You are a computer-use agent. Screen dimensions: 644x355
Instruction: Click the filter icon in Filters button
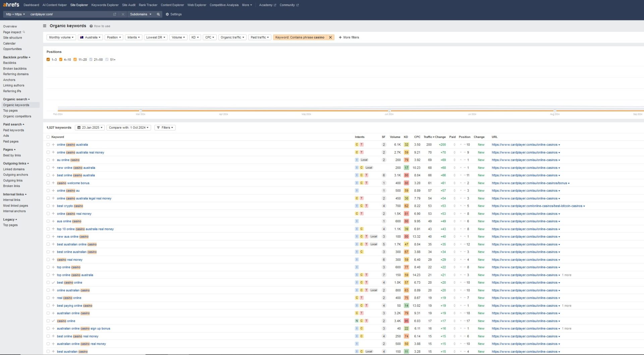[x=158, y=128]
